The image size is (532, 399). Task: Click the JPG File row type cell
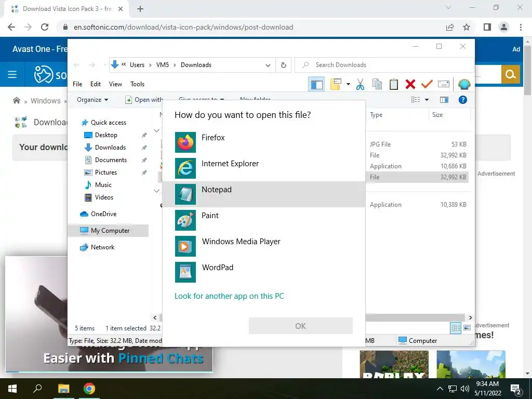pos(380,144)
